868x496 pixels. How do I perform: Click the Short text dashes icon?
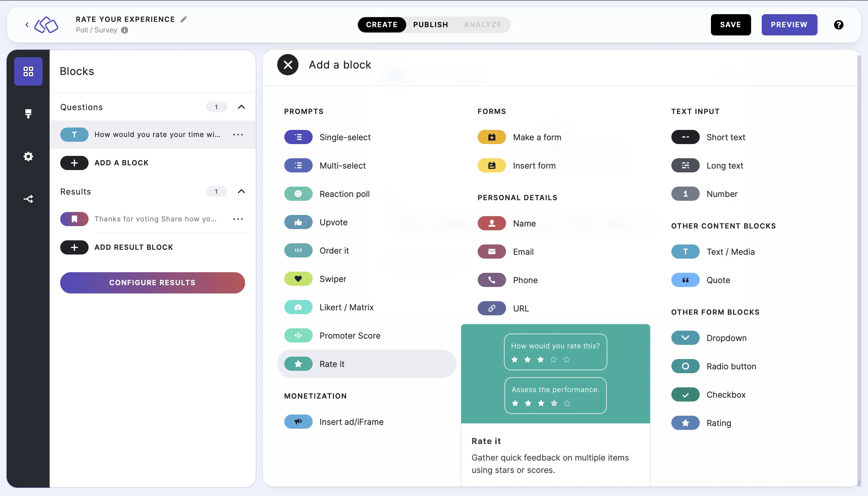click(x=686, y=137)
